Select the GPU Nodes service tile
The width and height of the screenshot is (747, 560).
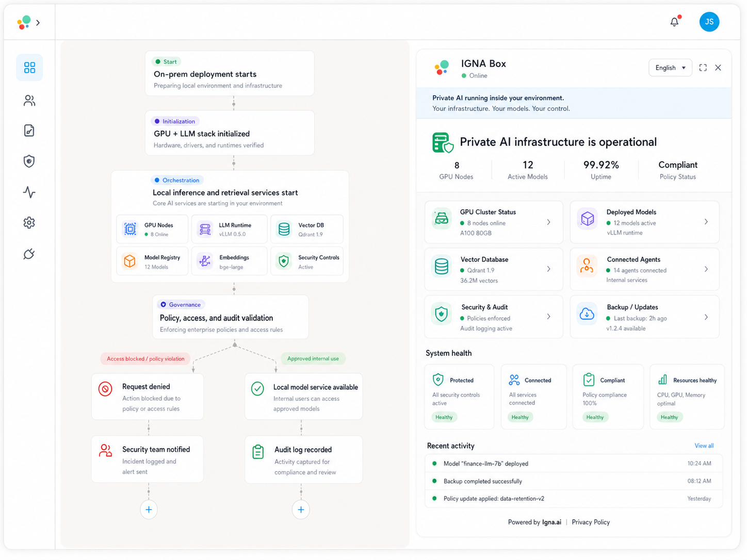click(152, 229)
